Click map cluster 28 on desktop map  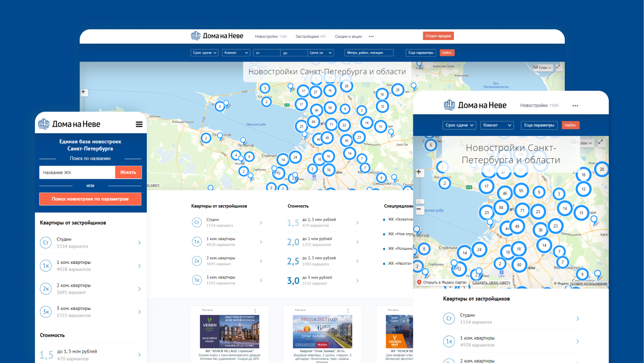346,86
